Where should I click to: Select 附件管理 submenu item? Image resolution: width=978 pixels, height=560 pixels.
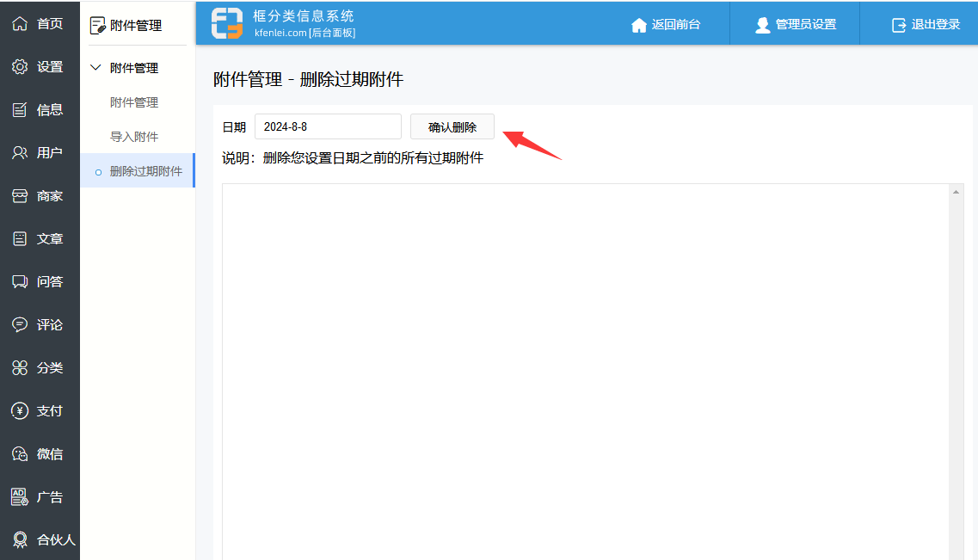(x=134, y=102)
